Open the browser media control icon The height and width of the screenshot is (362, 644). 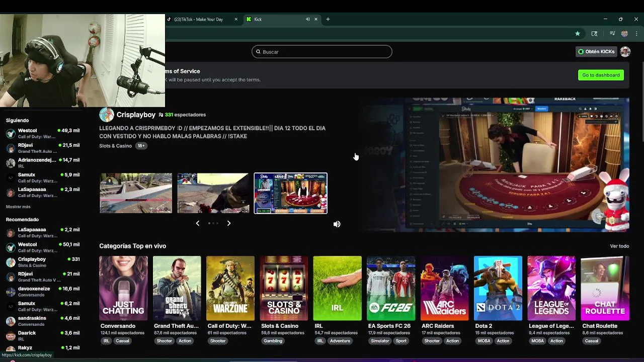612,34
